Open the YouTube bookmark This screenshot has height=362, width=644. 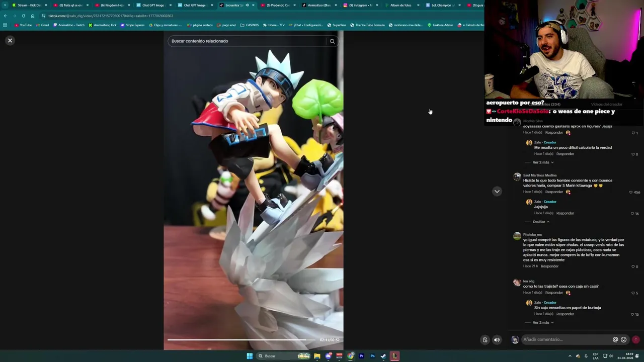point(23,25)
